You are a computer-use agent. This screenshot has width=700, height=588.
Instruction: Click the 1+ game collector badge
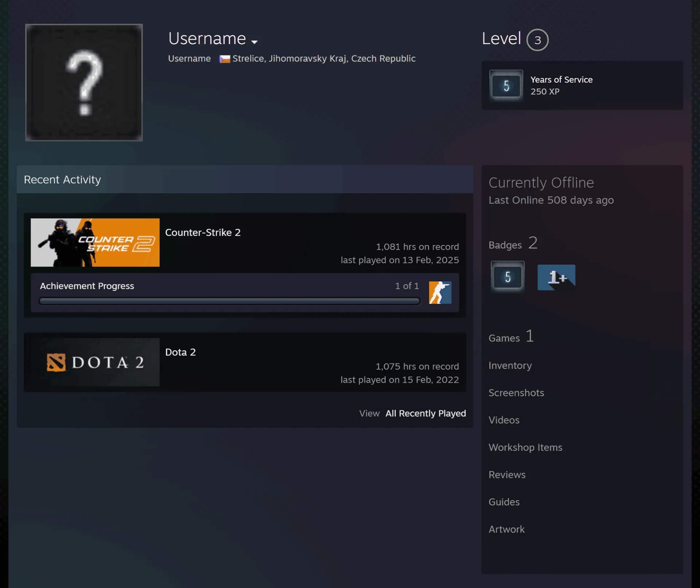[x=556, y=277]
